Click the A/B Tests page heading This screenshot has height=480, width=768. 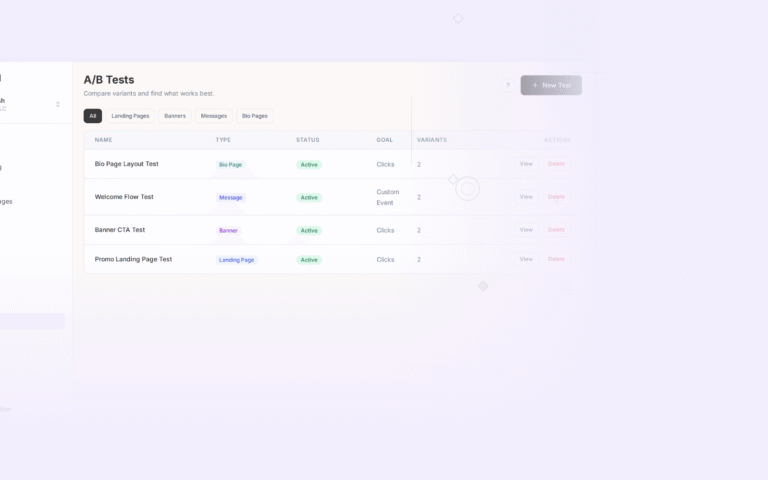click(x=109, y=80)
